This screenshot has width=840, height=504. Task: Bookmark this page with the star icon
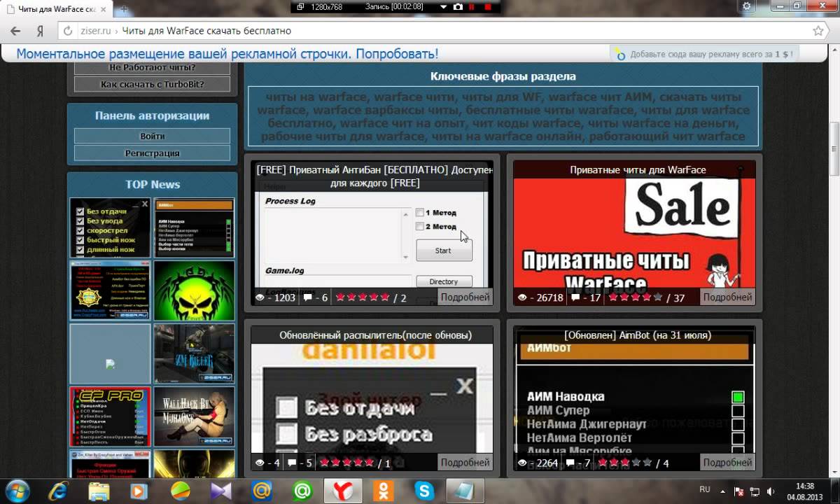point(818,31)
